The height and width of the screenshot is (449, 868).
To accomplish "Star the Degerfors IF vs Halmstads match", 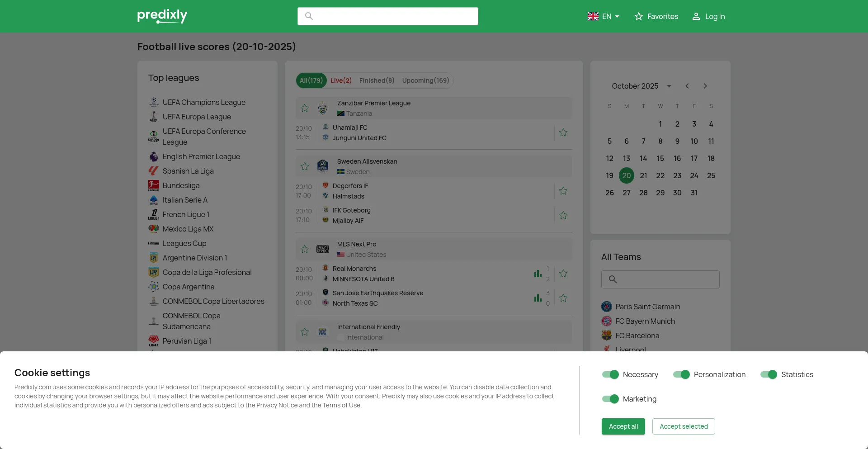I will click(563, 191).
